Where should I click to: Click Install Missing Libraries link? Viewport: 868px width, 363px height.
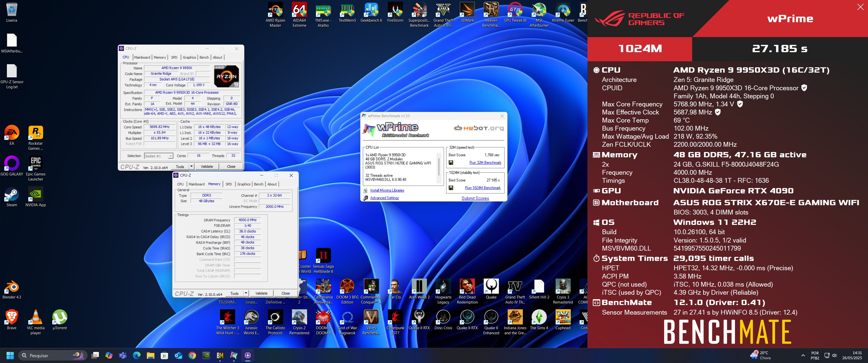tap(387, 191)
